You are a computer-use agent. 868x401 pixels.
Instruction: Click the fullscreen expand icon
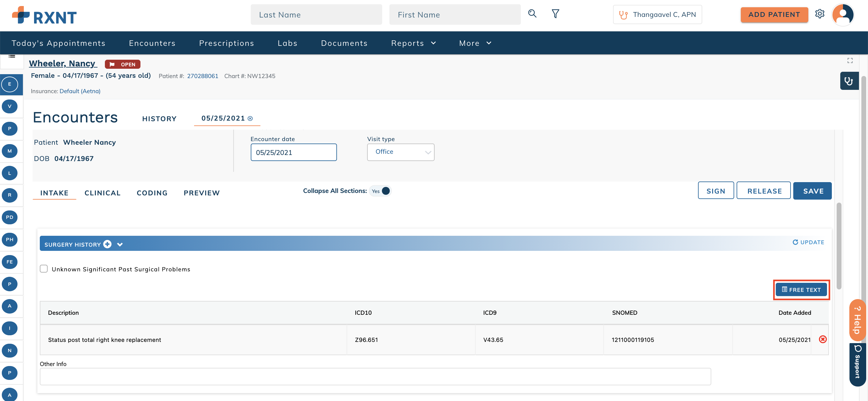point(850,60)
